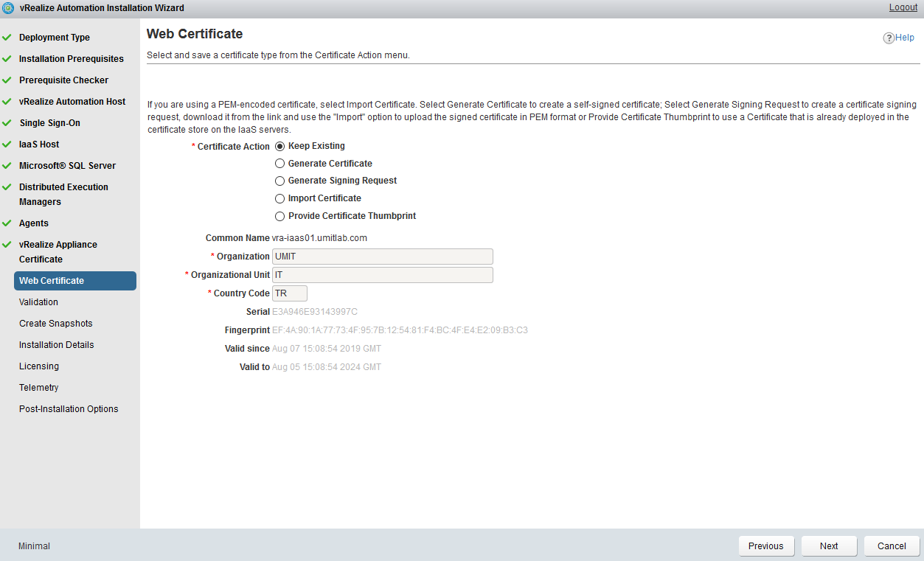
Task: Pick the Import Certificate radio option
Action: [x=280, y=198]
